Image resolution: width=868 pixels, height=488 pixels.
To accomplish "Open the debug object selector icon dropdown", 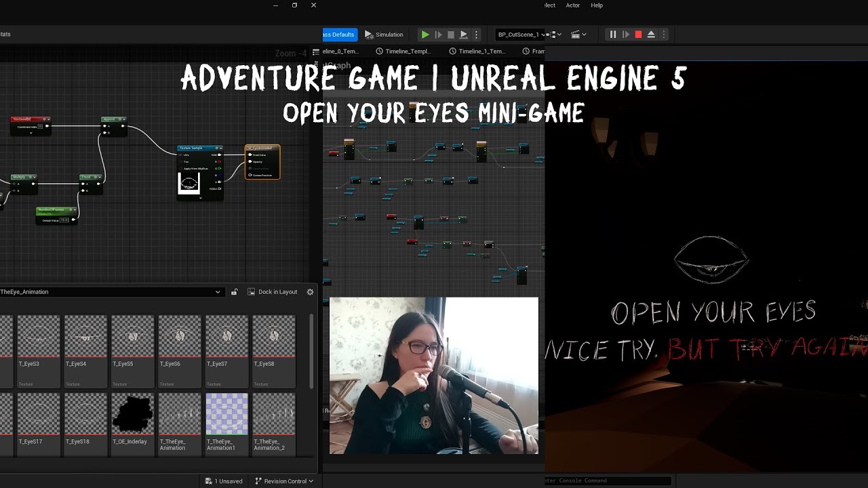I will coord(555,35).
